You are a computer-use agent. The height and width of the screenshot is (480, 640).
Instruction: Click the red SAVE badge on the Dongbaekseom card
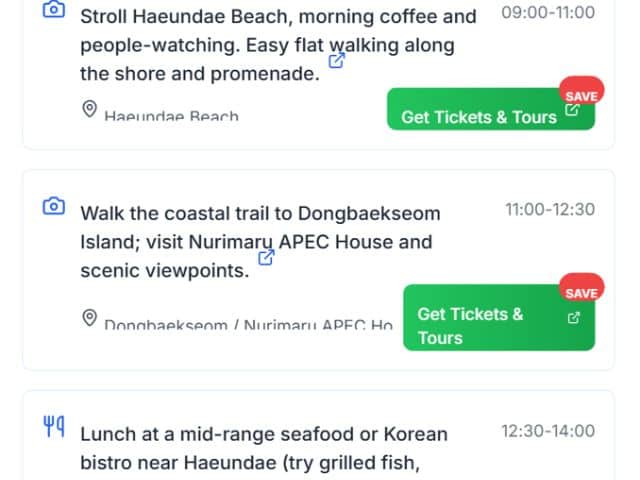[x=581, y=292]
